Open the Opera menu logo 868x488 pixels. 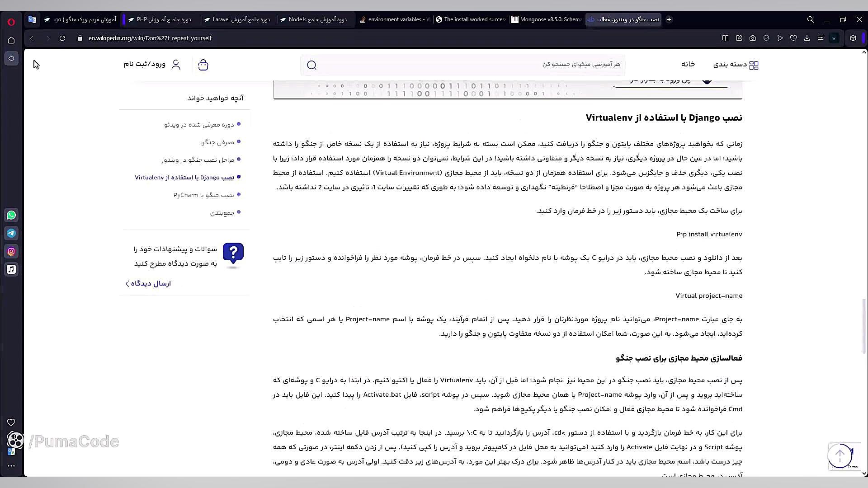click(x=11, y=22)
